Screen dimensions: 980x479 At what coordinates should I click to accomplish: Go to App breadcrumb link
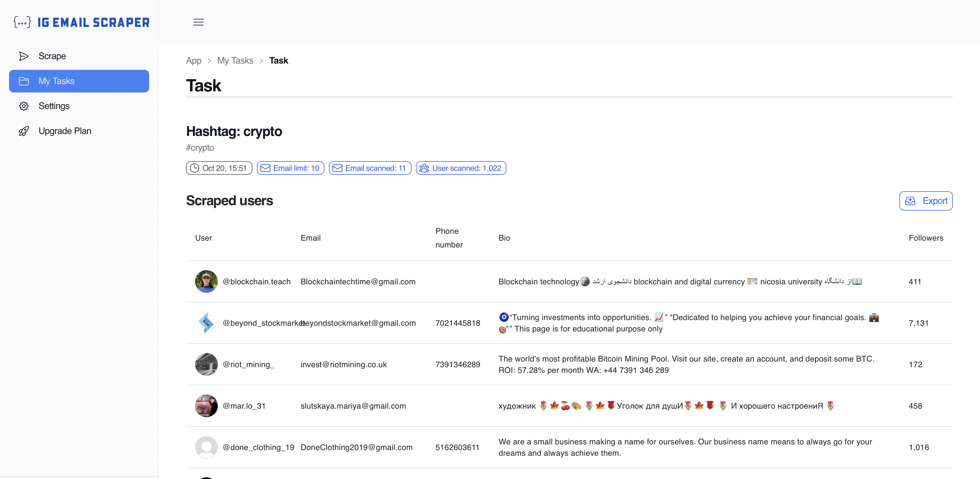coord(194,60)
